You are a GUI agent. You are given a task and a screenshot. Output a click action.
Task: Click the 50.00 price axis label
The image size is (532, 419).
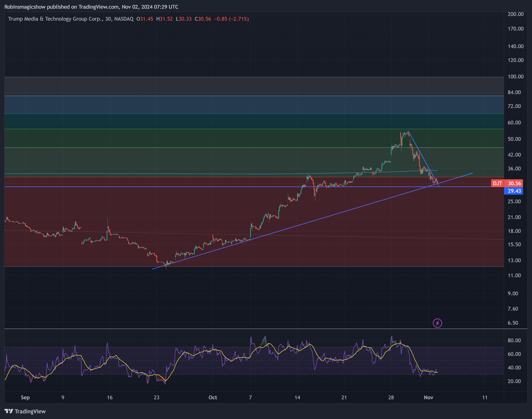pyautogui.click(x=514, y=139)
